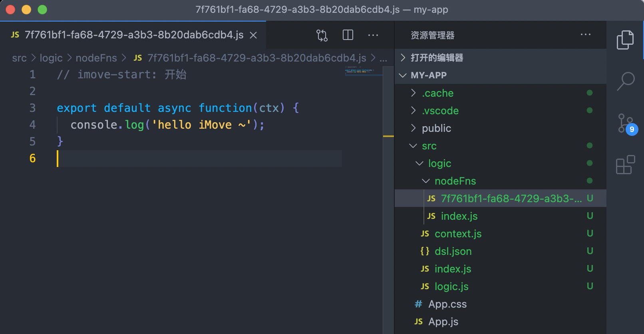Collapse the MY-APP root folder

[x=429, y=75]
